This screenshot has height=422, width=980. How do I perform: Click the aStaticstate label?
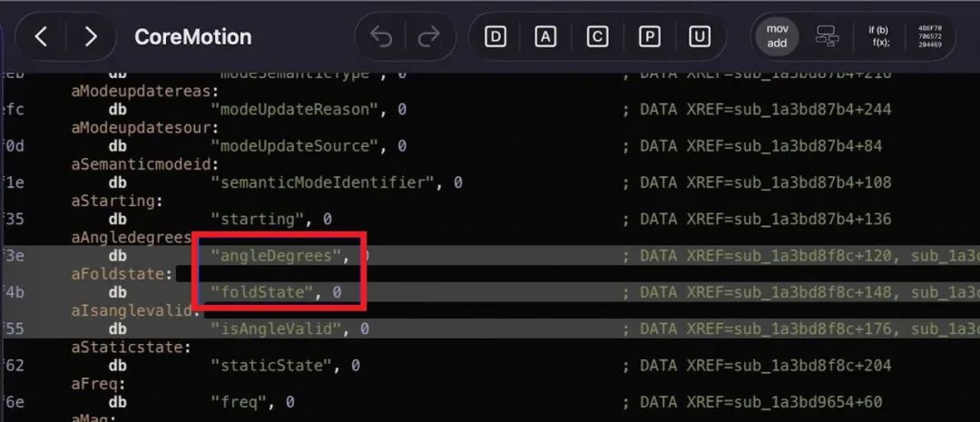tap(132, 347)
